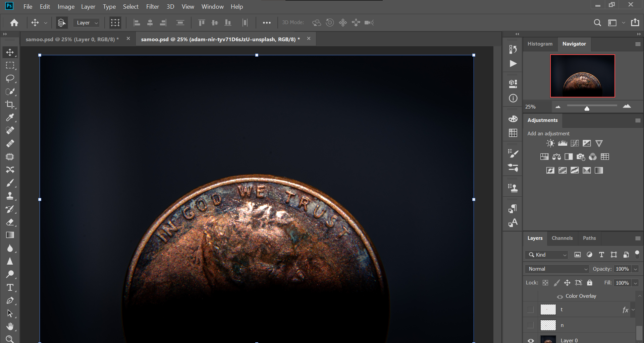Image resolution: width=644 pixels, height=343 pixels.
Task: Select the Pen tool
Action: pos(10,300)
